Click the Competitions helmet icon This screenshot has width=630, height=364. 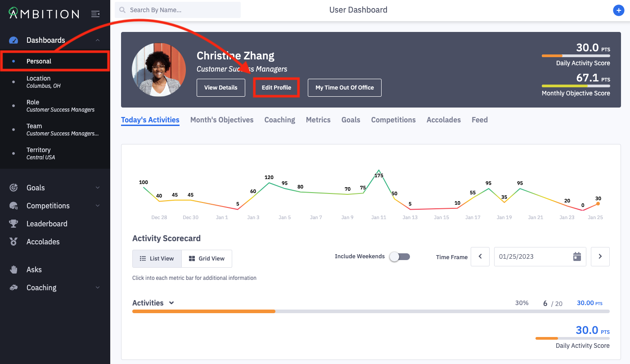(13, 206)
